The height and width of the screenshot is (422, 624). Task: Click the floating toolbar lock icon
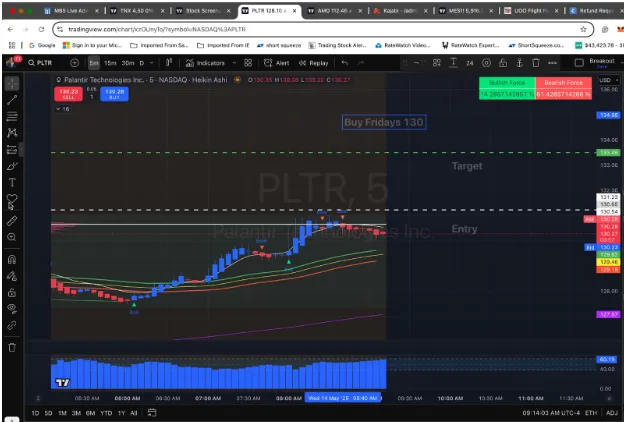pos(503,63)
